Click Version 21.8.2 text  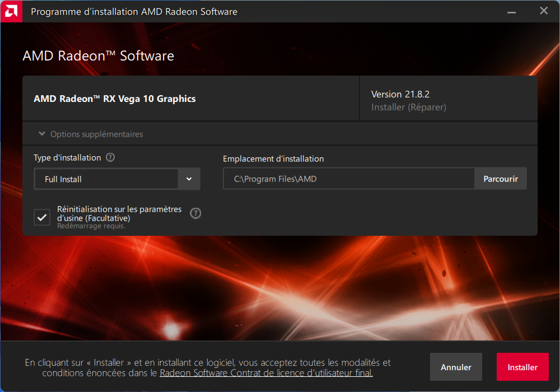tap(400, 94)
